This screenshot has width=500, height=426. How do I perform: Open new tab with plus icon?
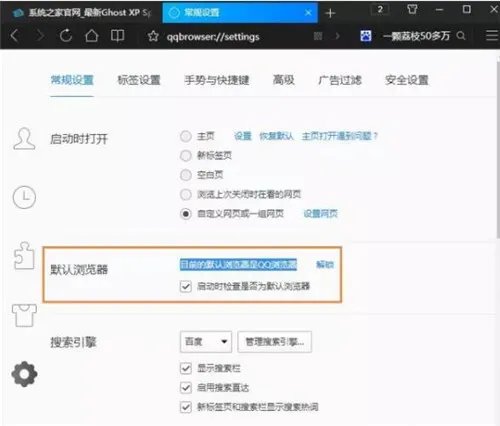tap(330, 13)
